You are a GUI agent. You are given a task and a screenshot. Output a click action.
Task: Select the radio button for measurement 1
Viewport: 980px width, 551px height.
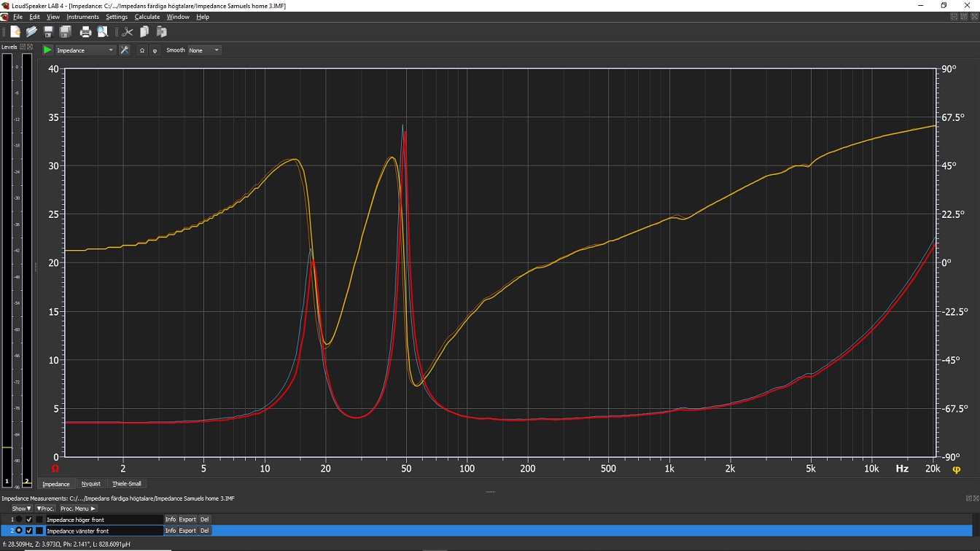[20, 520]
